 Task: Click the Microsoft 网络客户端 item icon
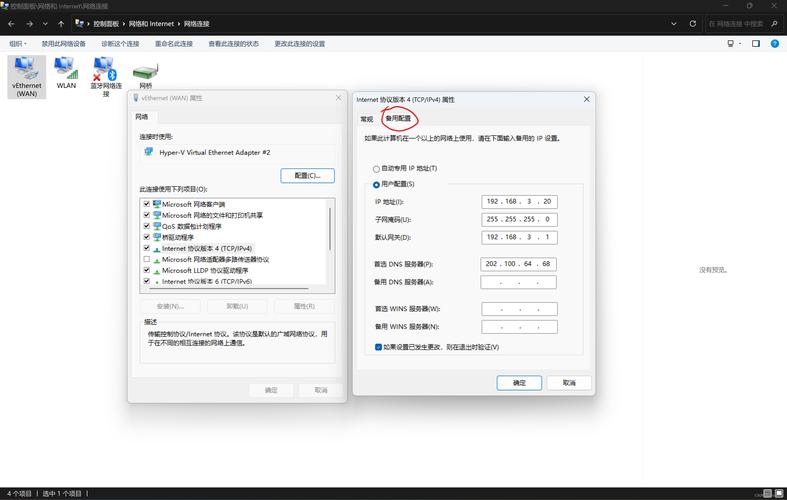tap(157, 204)
